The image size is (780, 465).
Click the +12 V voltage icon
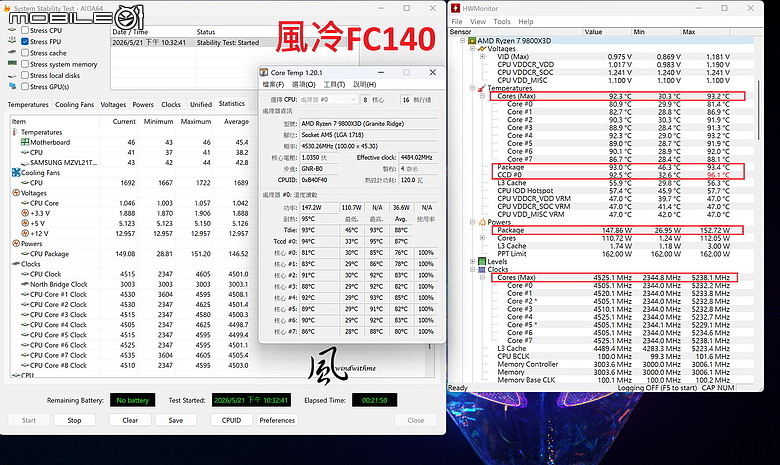pyautogui.click(x=25, y=233)
